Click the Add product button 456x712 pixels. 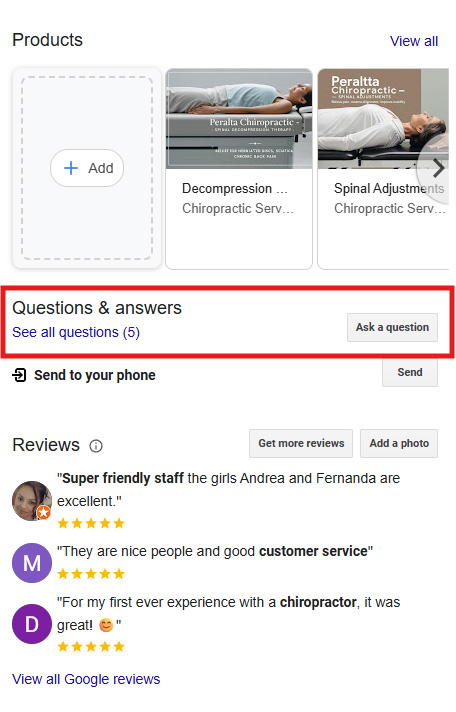click(87, 168)
